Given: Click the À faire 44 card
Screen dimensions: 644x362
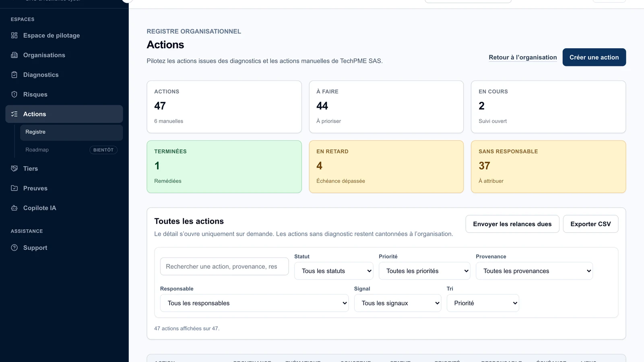Looking at the screenshot, I should [386, 107].
